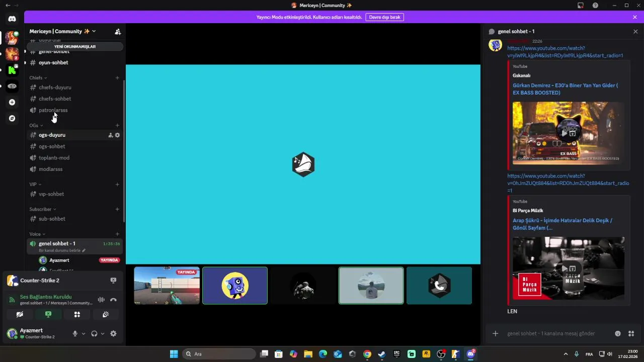Open Discord home direct messages
The width and height of the screenshot is (644, 362).
coord(12,19)
